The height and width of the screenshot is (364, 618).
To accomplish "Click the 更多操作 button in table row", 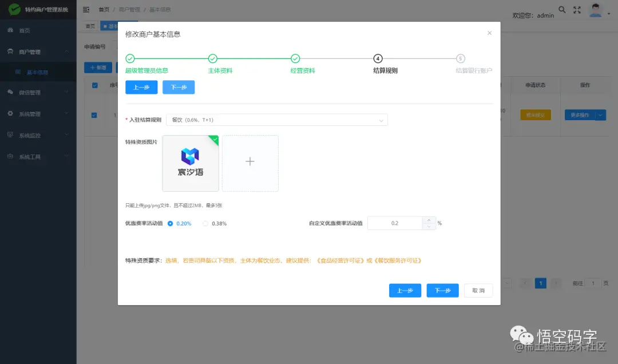I will point(580,115).
